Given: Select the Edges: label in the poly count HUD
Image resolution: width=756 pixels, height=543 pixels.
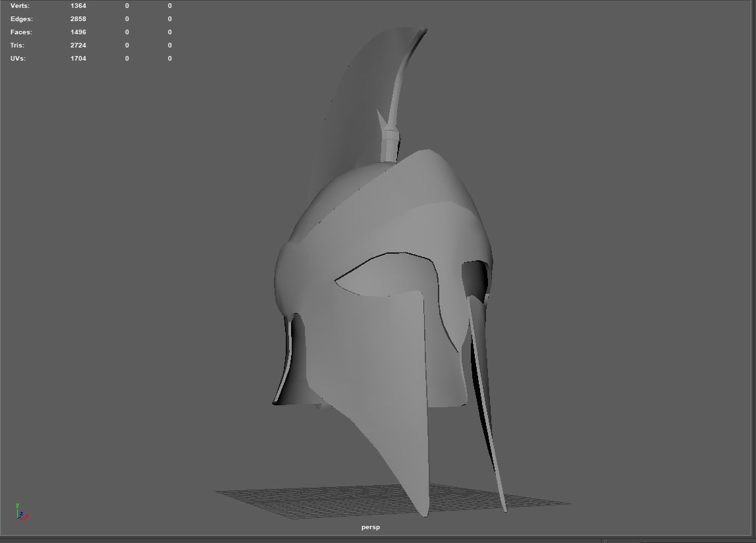Looking at the screenshot, I should [x=22, y=19].
